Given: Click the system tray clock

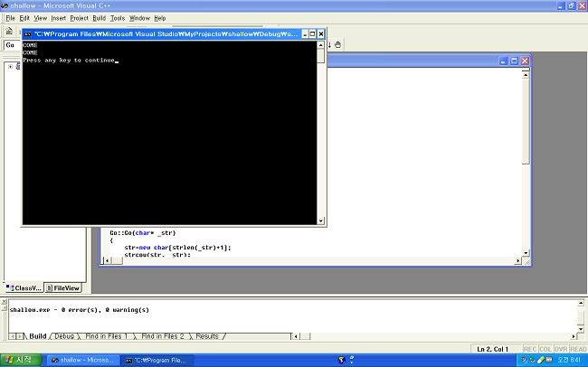Looking at the screenshot, I should 570,360.
